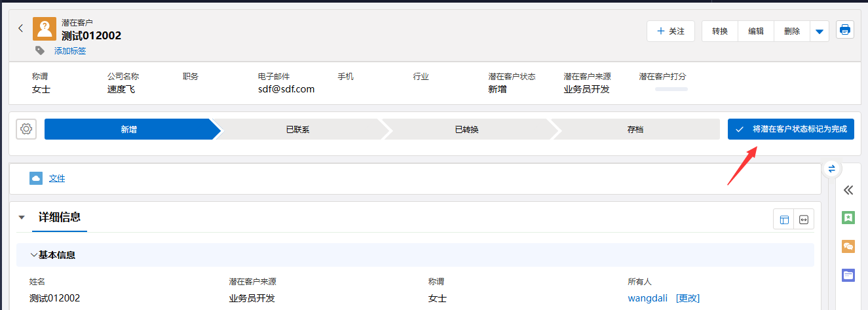Open the orange chat sidebar icon
Screen dimensions: 868x310
pos(848,246)
